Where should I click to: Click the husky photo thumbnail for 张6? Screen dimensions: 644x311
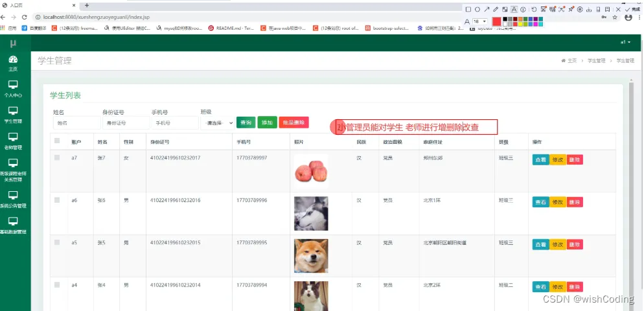311,213
